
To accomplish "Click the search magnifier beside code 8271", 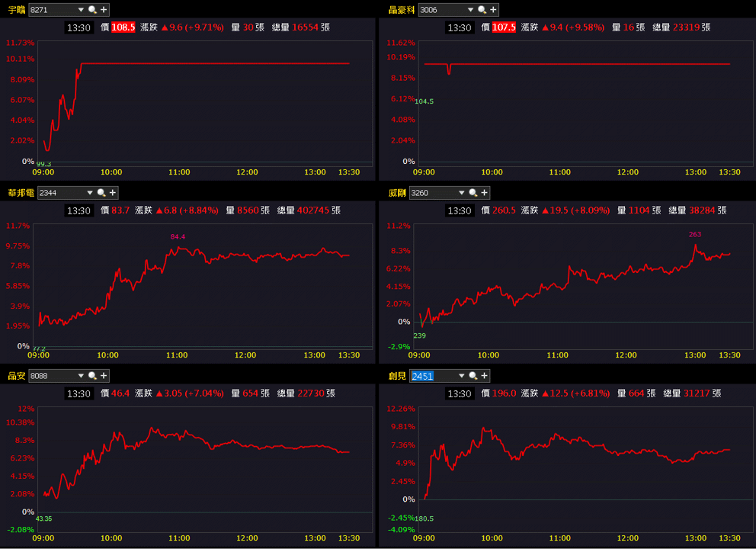I will pyautogui.click(x=92, y=10).
